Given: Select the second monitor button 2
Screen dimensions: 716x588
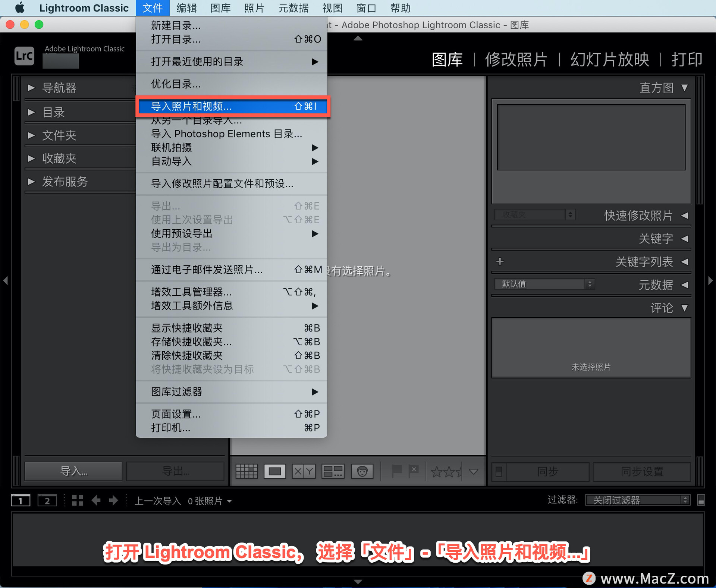Looking at the screenshot, I should click(x=47, y=500).
